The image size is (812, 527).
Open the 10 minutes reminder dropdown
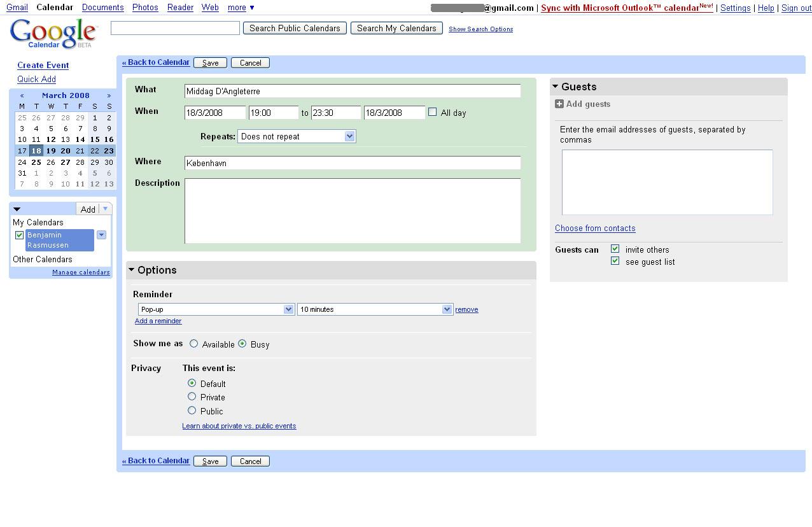pyautogui.click(x=375, y=309)
